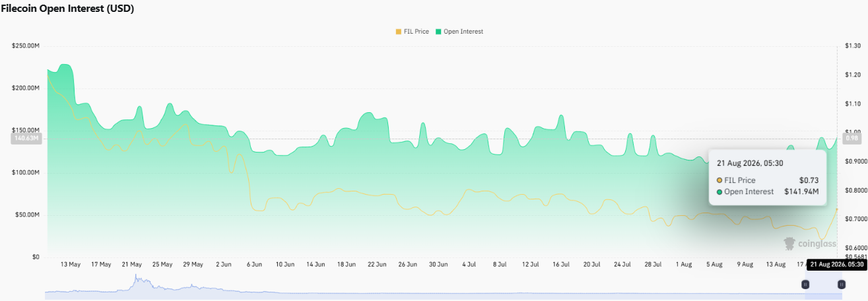Click the '13 Aug' date label

[x=775, y=264]
